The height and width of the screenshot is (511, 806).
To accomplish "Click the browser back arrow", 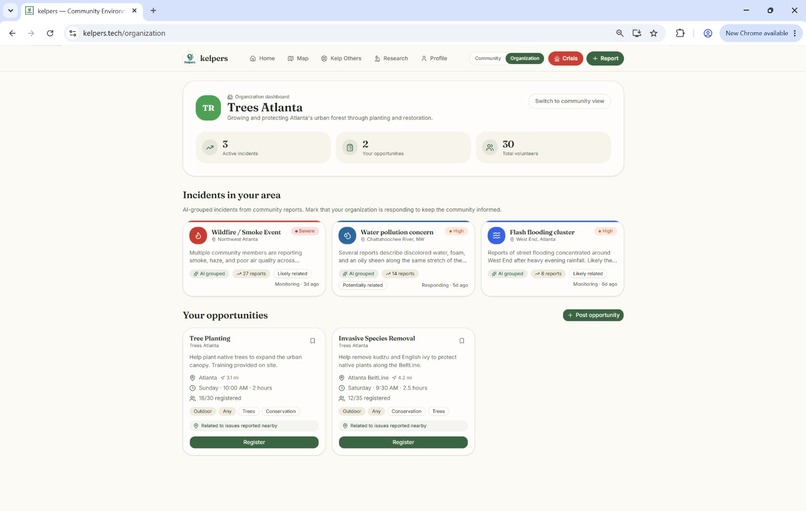I will pyautogui.click(x=12, y=33).
